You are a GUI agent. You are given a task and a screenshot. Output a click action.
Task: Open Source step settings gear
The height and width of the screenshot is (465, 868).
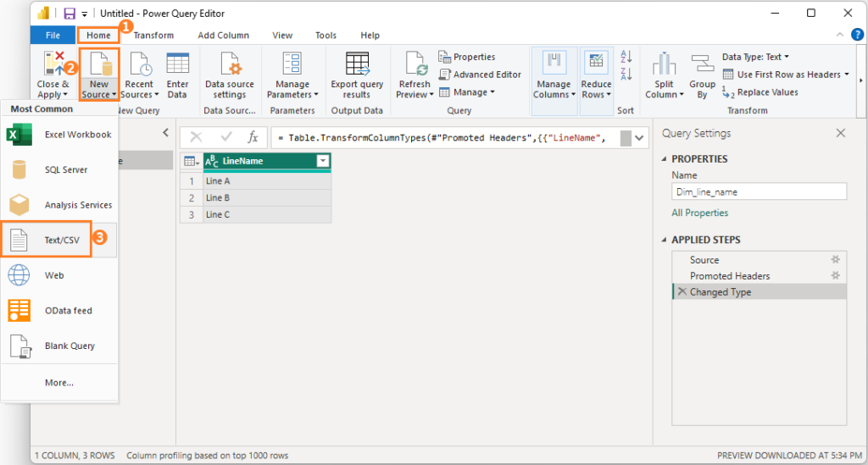[x=836, y=259]
